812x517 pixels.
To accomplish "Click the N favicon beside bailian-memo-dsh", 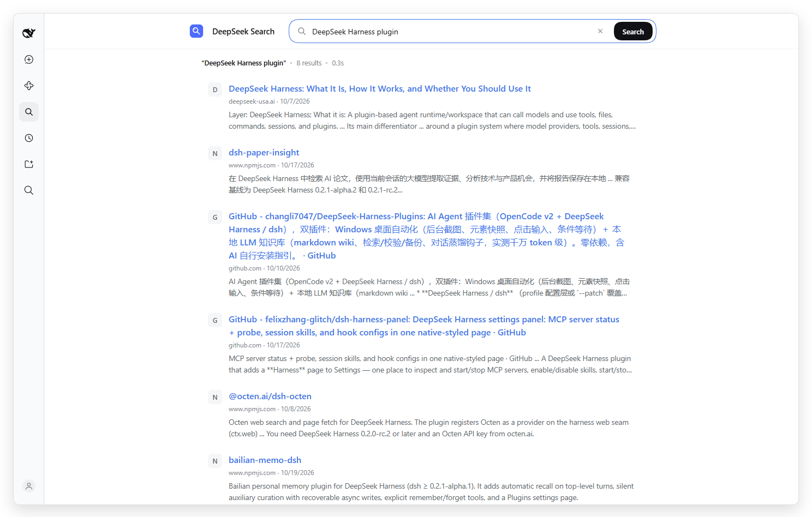I will [215, 461].
